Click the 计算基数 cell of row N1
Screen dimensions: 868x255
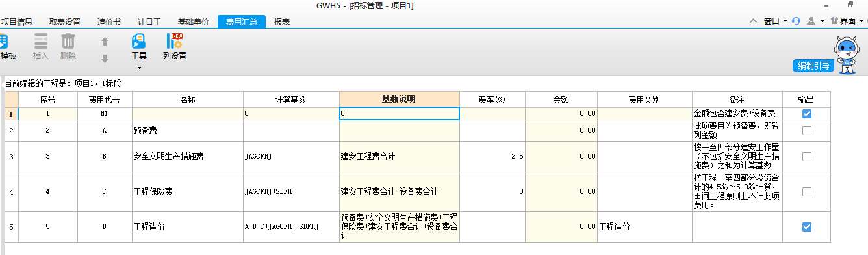[x=291, y=113]
